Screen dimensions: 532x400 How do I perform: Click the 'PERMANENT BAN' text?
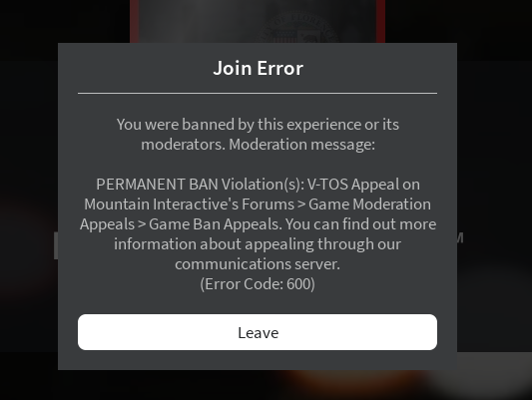click(x=157, y=185)
